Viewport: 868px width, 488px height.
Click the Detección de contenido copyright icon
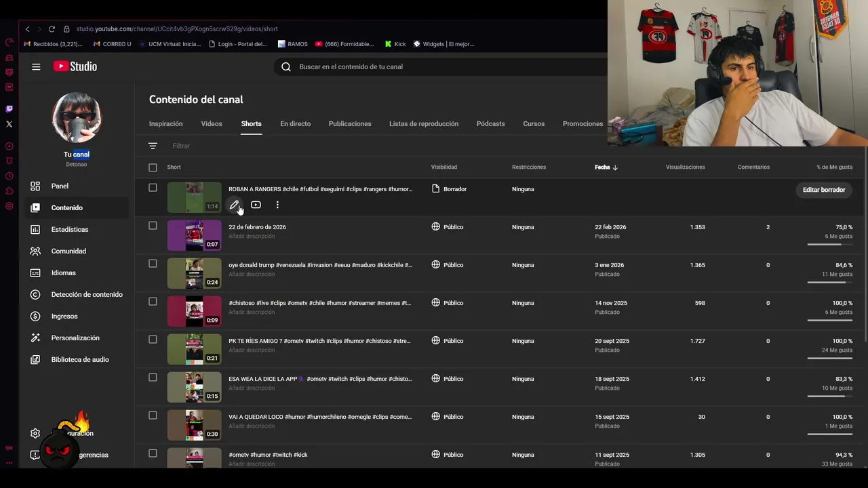[x=35, y=294]
